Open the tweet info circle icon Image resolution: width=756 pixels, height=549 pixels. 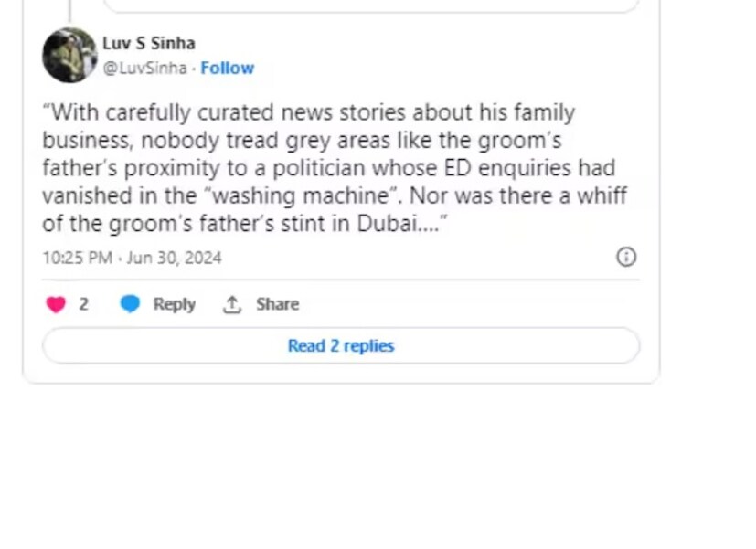click(x=626, y=257)
